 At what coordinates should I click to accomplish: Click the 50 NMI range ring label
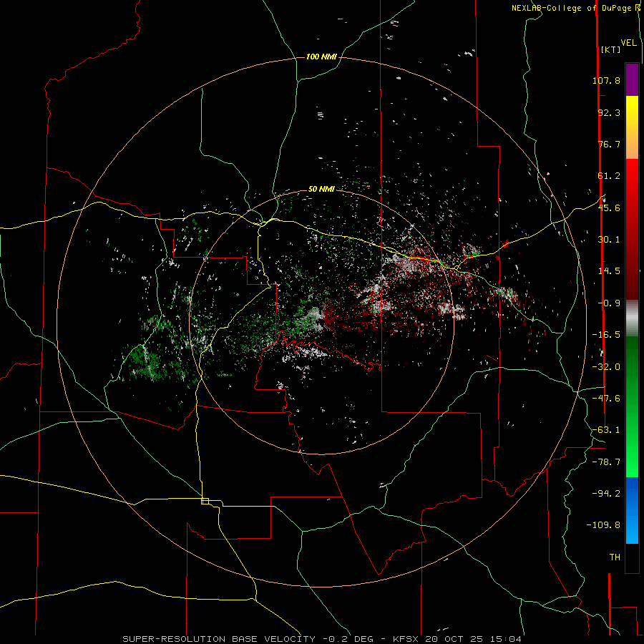321,189
